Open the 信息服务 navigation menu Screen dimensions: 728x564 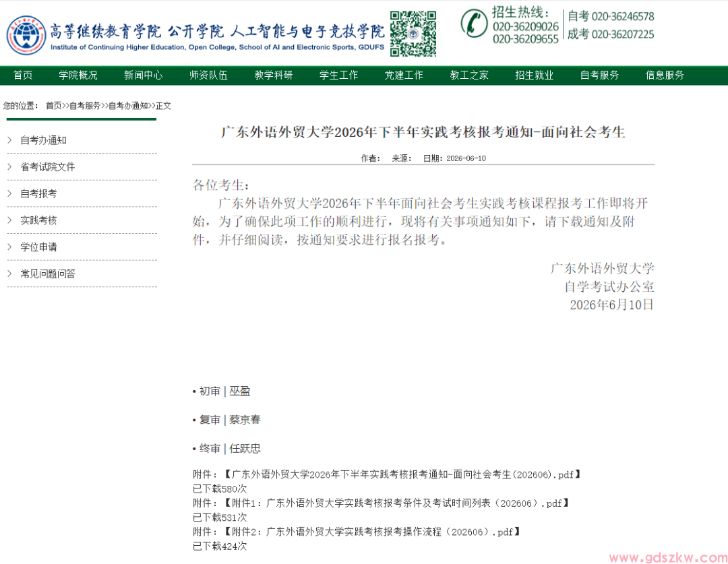(x=665, y=75)
